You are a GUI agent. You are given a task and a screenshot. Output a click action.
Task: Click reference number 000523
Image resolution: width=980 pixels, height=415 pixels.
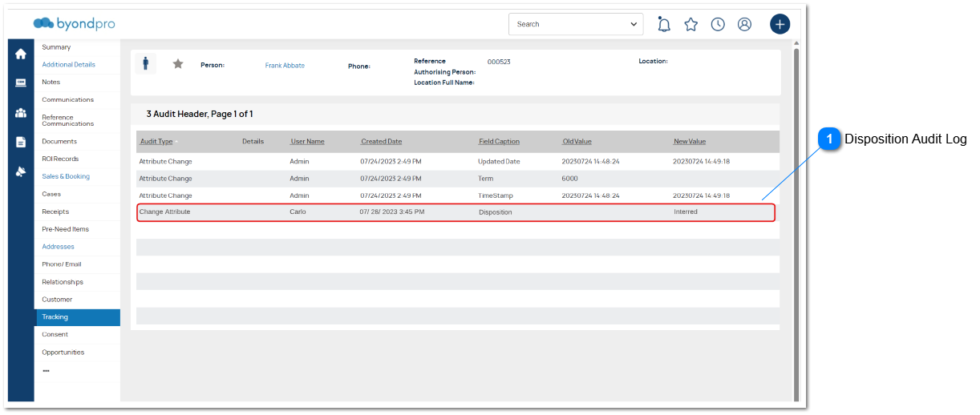[x=499, y=62]
